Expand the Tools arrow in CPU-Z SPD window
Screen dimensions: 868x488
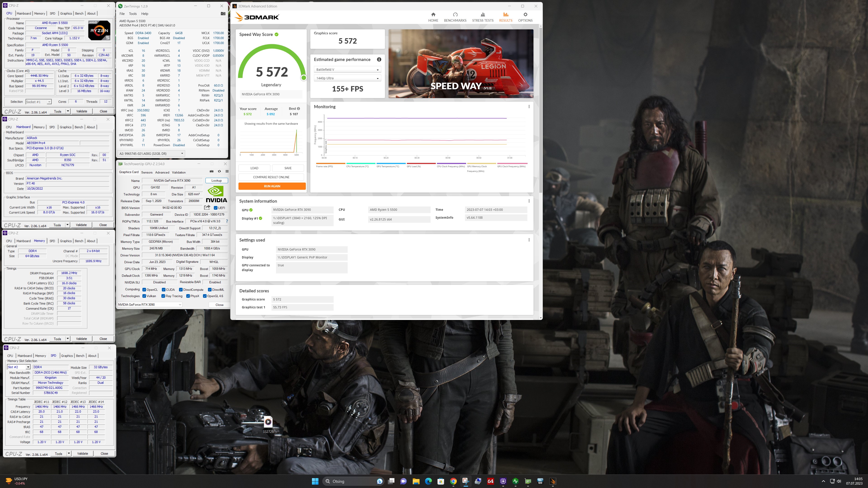coord(69,453)
